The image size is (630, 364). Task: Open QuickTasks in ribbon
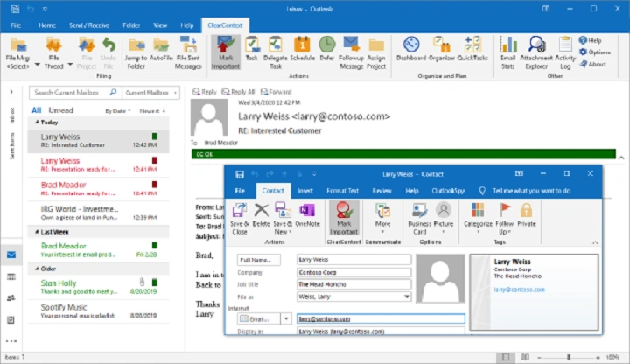pos(472,49)
